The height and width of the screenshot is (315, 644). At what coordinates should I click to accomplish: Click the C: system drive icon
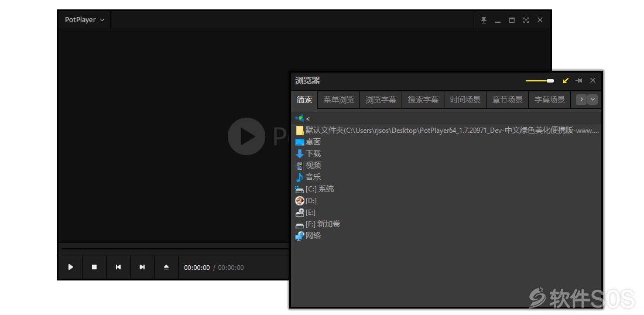click(300, 189)
